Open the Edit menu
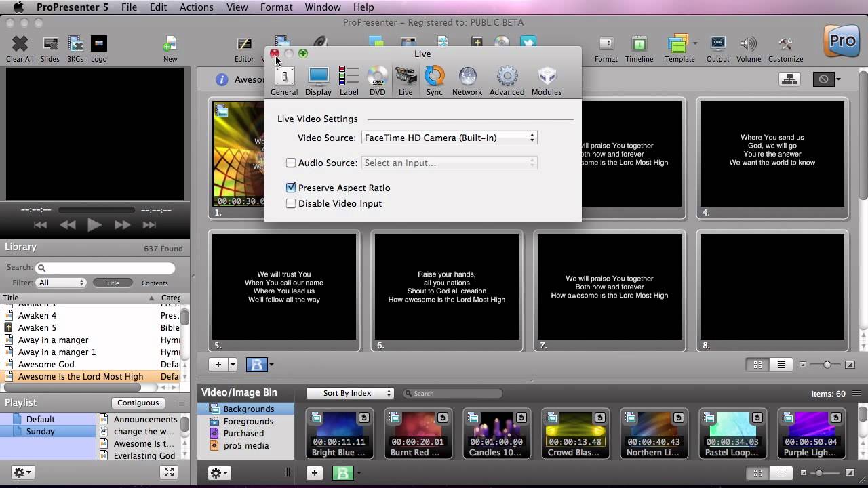The width and height of the screenshot is (868, 488). pyautogui.click(x=158, y=7)
